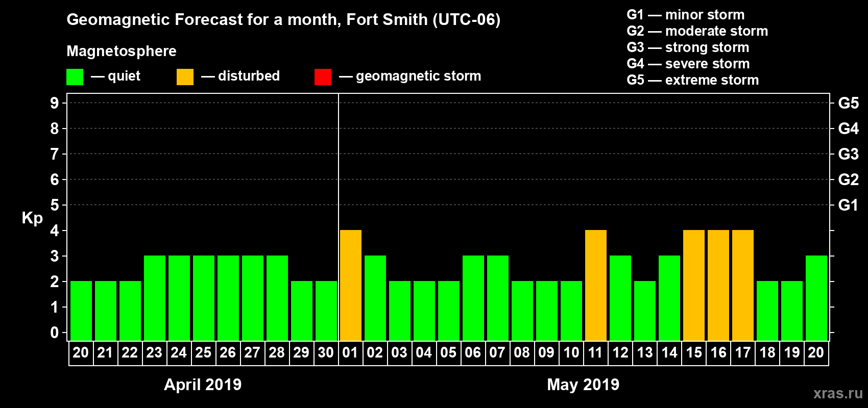Click date label 05 in May
Screen dimensions: 868x408
click(x=448, y=353)
